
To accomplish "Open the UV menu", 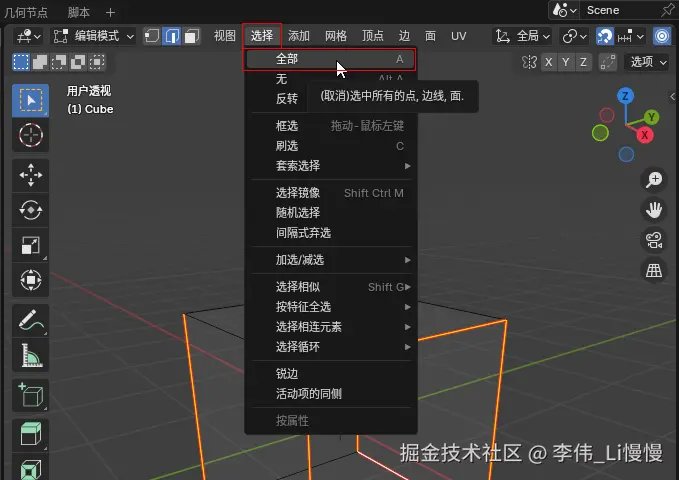I will click(459, 36).
